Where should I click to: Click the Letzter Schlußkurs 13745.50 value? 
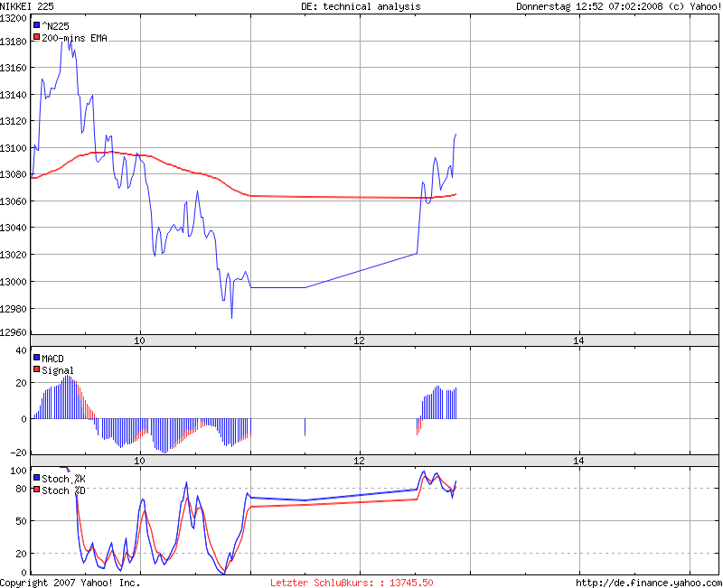(x=352, y=583)
